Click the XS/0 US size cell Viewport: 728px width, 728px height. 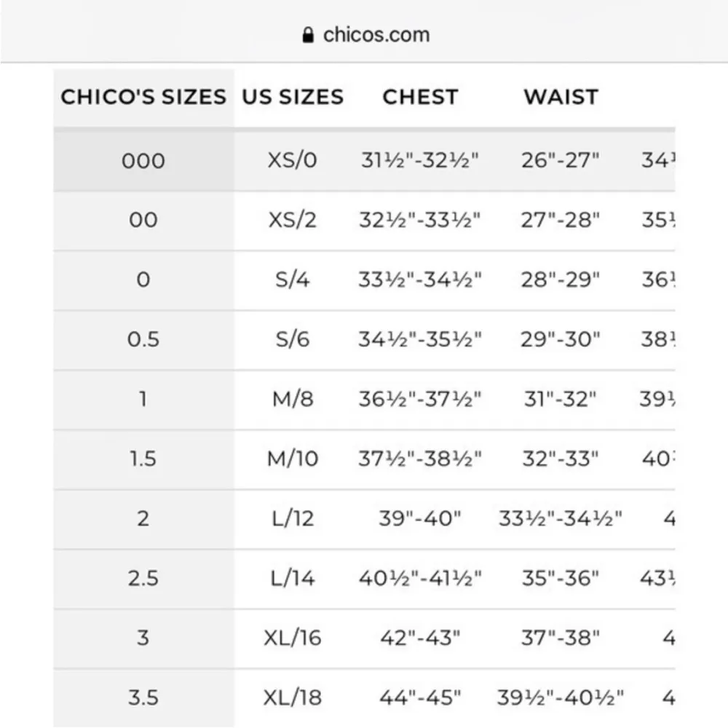292,160
